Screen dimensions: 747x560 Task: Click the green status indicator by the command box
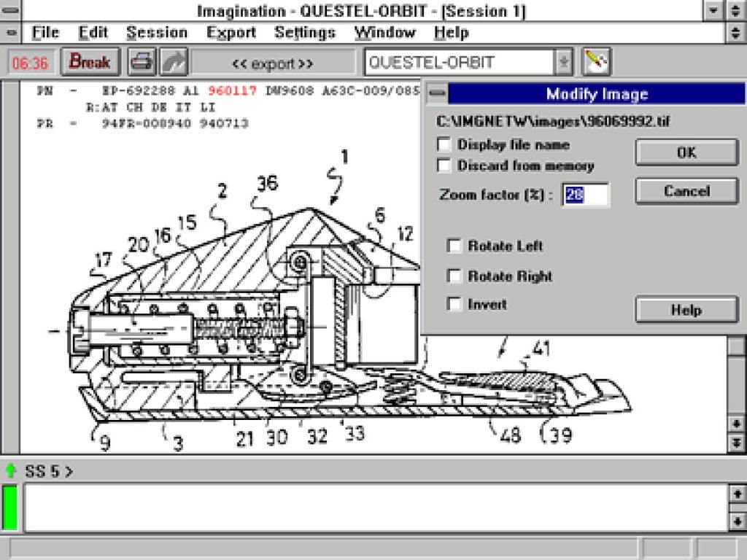pos(10,507)
